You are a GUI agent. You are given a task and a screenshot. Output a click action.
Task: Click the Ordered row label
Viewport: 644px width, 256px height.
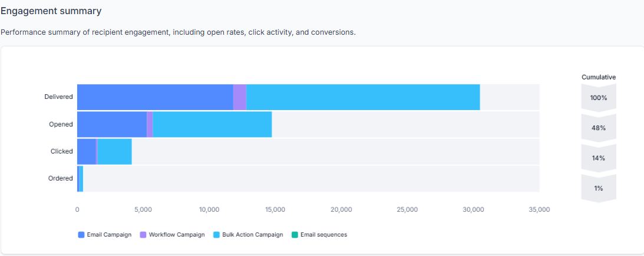pos(60,178)
